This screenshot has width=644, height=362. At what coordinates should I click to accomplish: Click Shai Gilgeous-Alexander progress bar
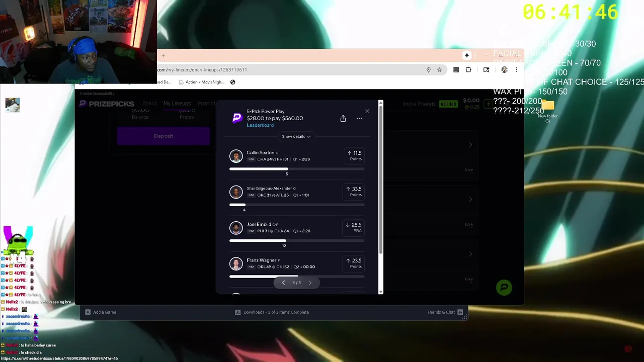[297, 205]
